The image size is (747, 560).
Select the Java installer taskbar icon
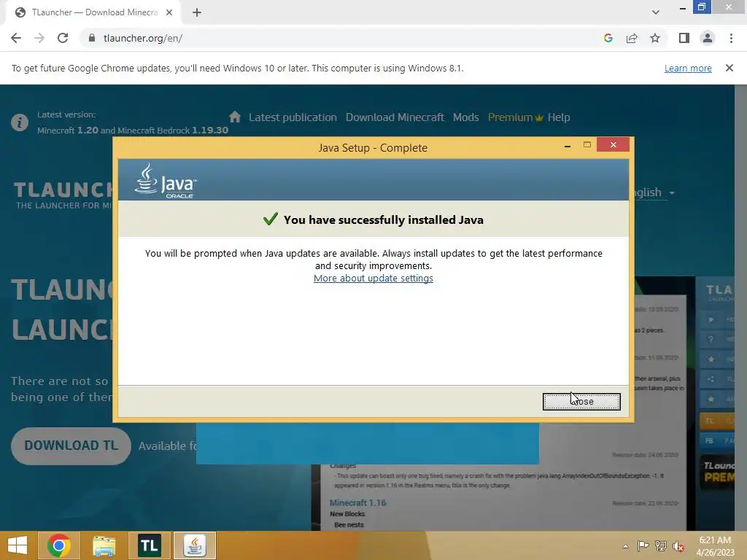[194, 545]
